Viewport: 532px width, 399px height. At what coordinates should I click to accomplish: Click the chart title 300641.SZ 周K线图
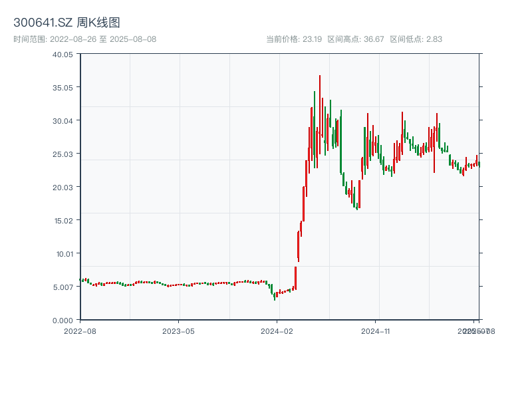click(x=66, y=23)
